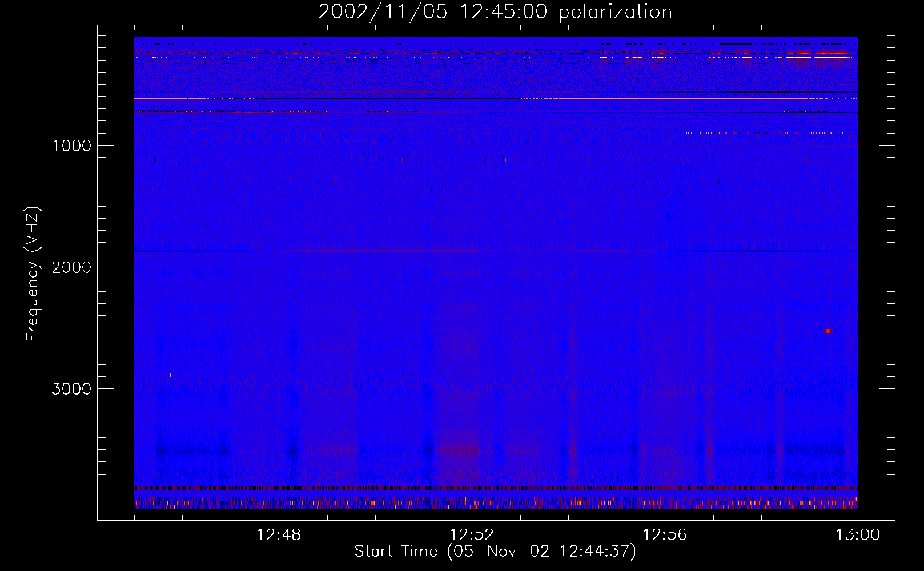Click the 12:48 time tick label
This screenshot has height=571, width=924.
pyautogui.click(x=279, y=535)
